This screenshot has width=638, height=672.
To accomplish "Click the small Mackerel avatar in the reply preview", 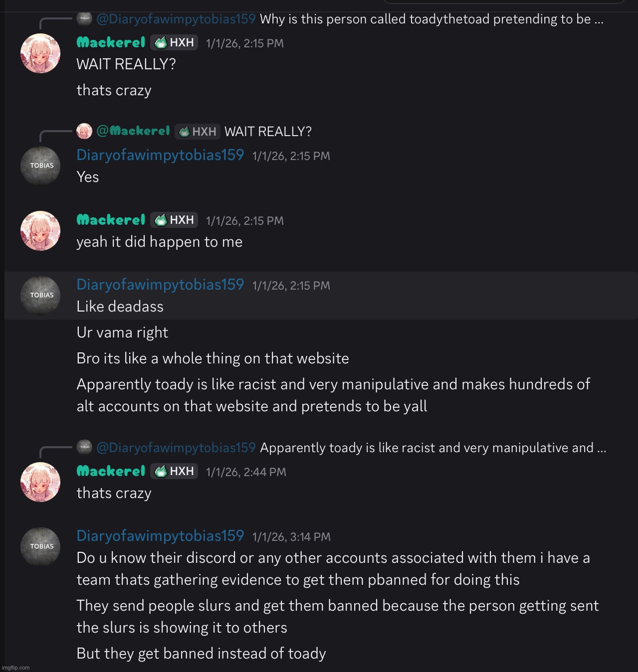I will click(84, 131).
